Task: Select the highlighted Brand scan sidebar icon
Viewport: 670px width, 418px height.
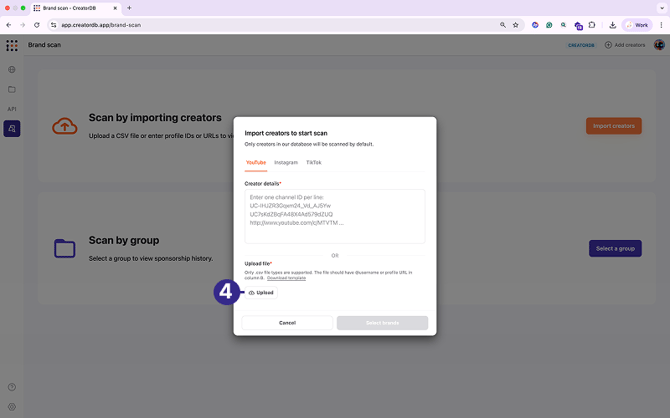Action: pos(12,128)
